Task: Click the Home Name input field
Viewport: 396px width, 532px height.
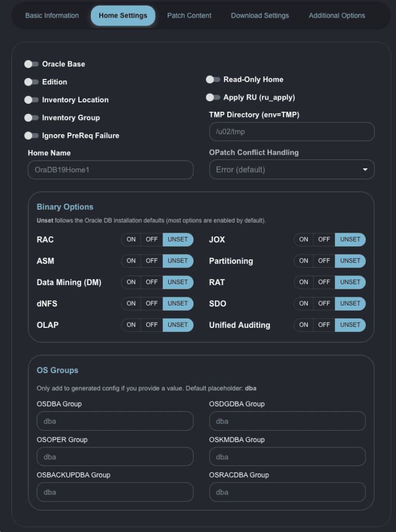Action: 111,170
